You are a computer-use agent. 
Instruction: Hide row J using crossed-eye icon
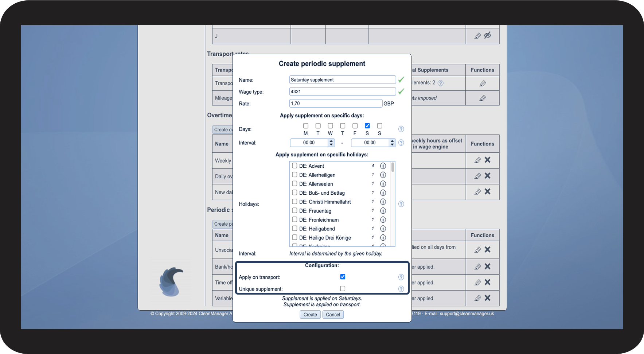[x=488, y=35]
